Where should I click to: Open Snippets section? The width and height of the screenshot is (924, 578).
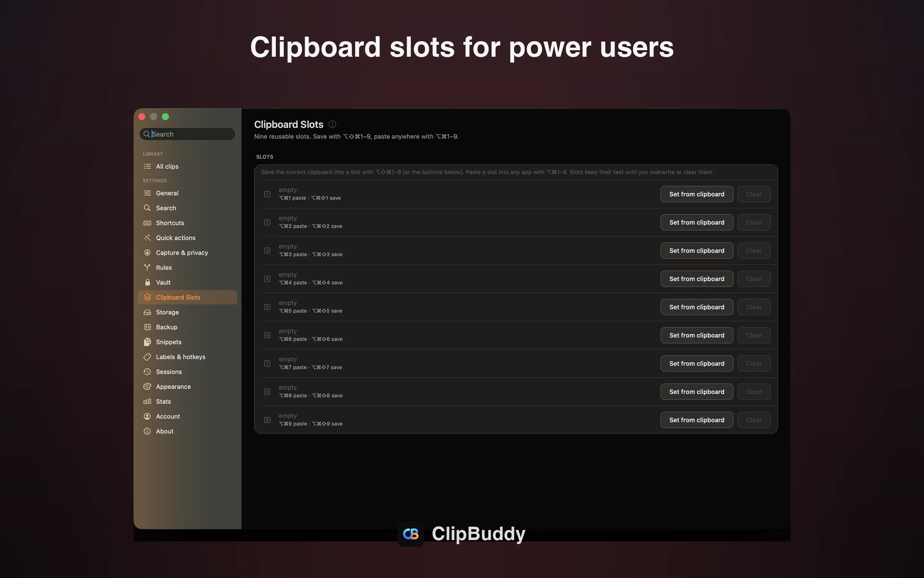187,342
